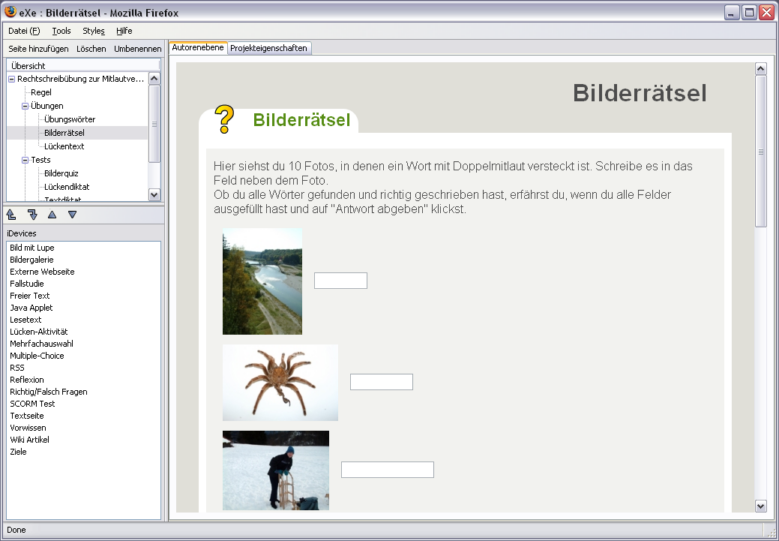This screenshot has height=541, width=779.
Task: Click the demote page arrow icon
Action: (32, 215)
